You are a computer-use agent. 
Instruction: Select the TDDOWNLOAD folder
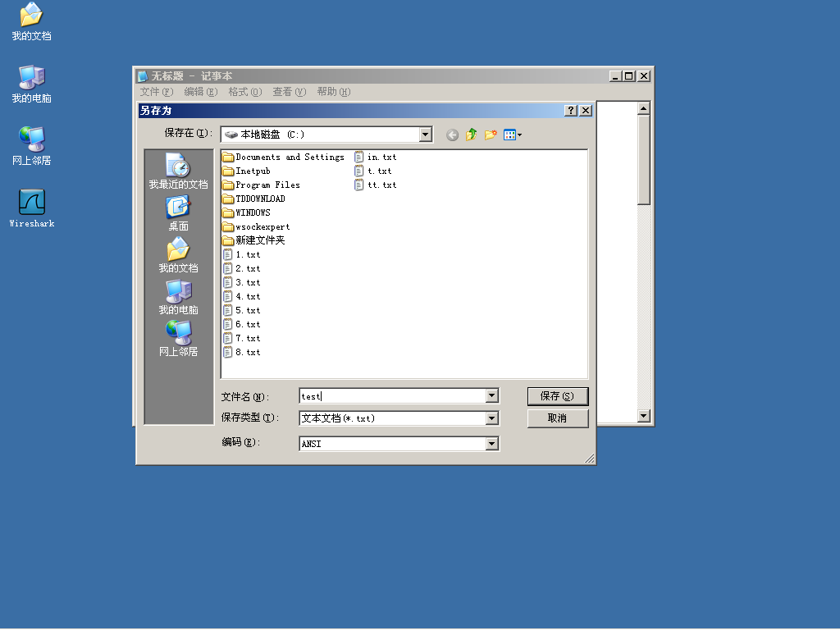(254, 199)
